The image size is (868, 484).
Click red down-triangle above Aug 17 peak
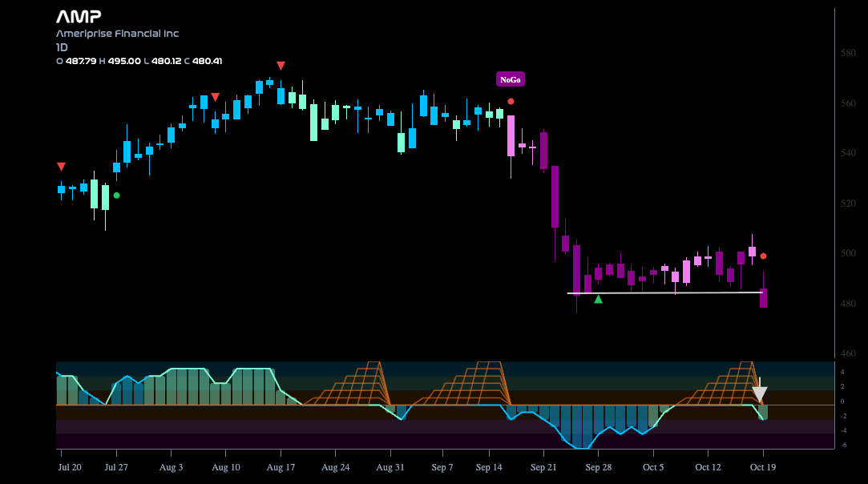281,66
